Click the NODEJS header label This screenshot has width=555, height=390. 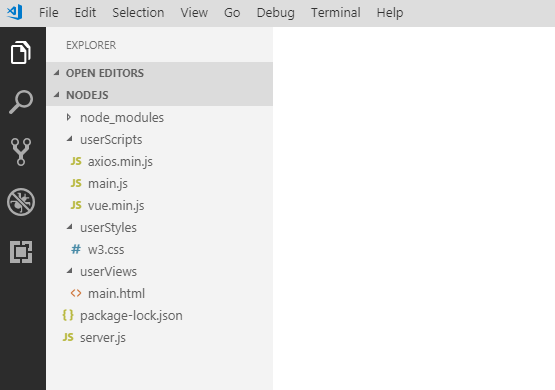87,95
